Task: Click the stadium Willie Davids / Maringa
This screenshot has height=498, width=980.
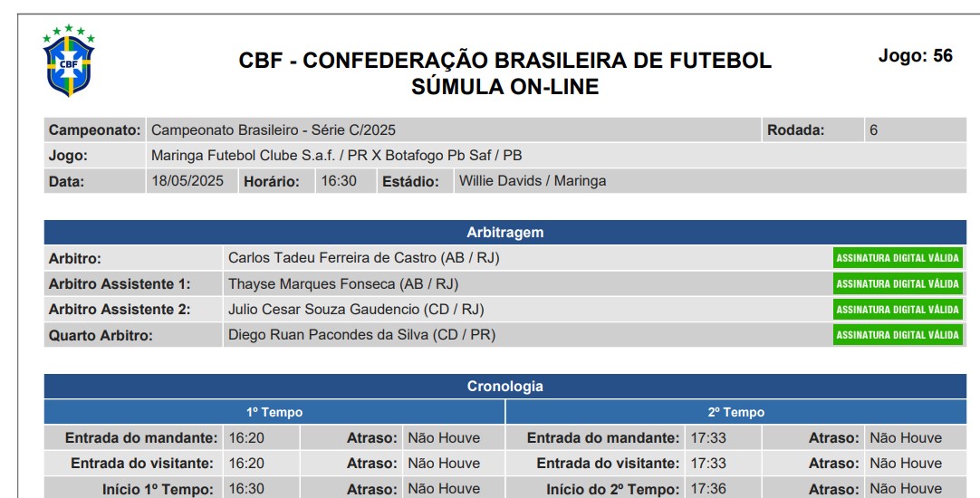Action: [x=533, y=181]
